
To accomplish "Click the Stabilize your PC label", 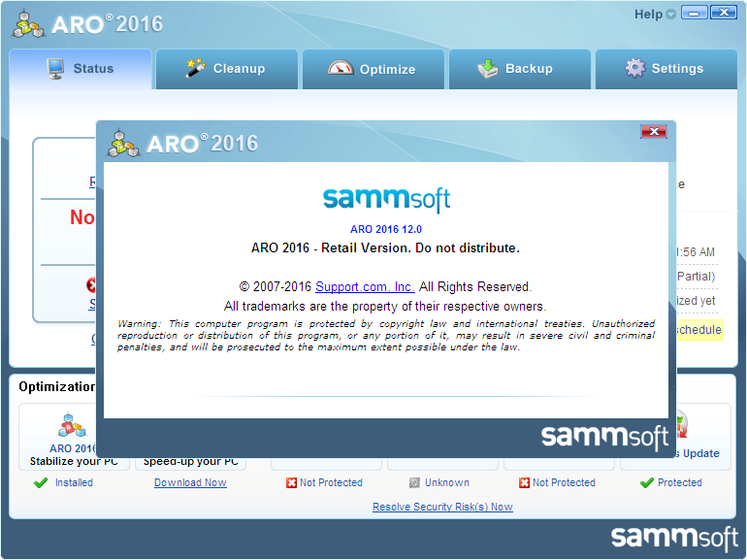I will [x=74, y=461].
